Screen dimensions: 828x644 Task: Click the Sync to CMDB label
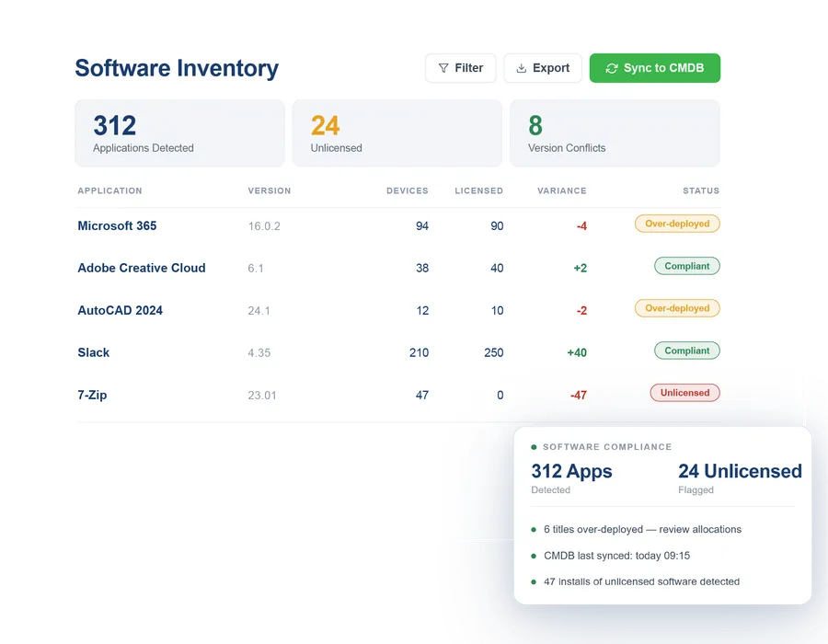(x=663, y=68)
